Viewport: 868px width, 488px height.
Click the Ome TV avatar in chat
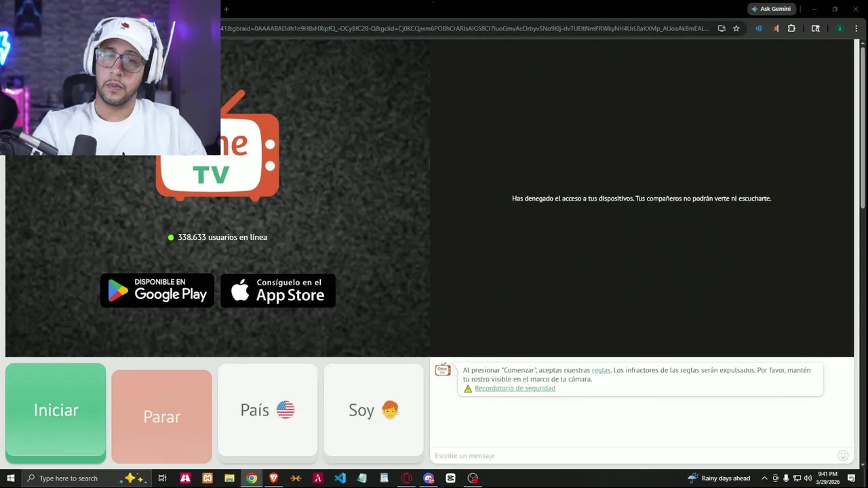point(443,369)
